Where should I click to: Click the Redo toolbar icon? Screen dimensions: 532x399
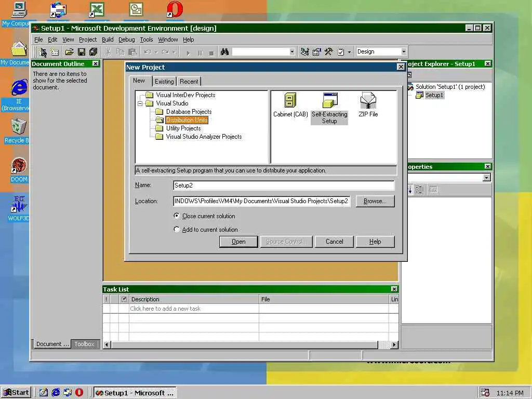tap(166, 52)
